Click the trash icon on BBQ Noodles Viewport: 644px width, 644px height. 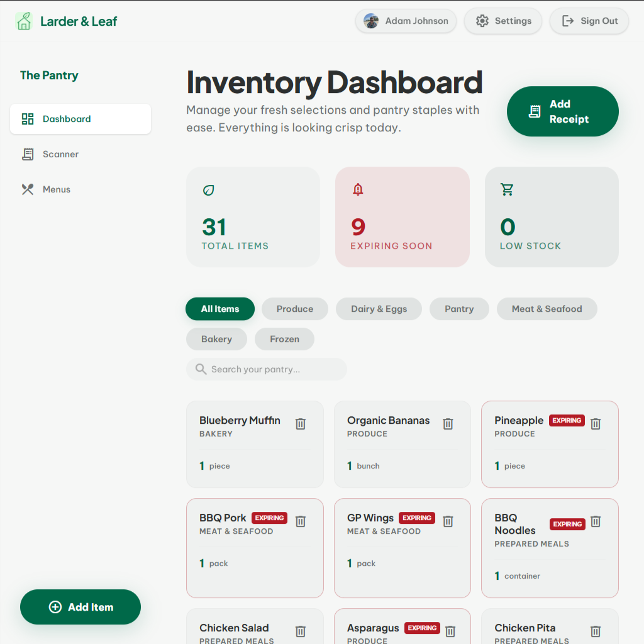[x=595, y=521]
